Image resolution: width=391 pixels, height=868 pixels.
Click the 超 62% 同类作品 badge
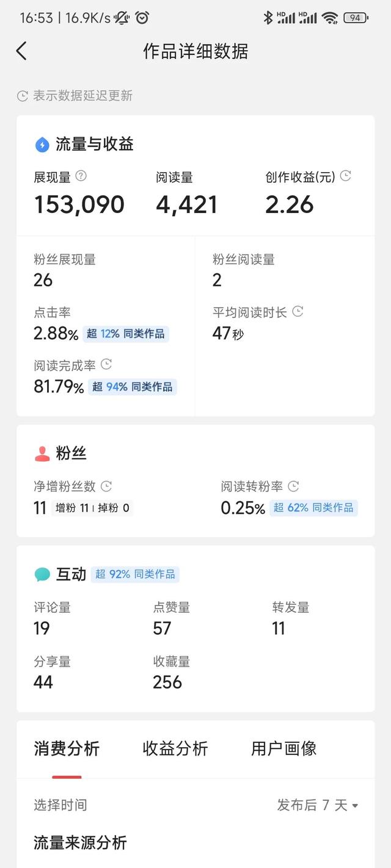[314, 507]
